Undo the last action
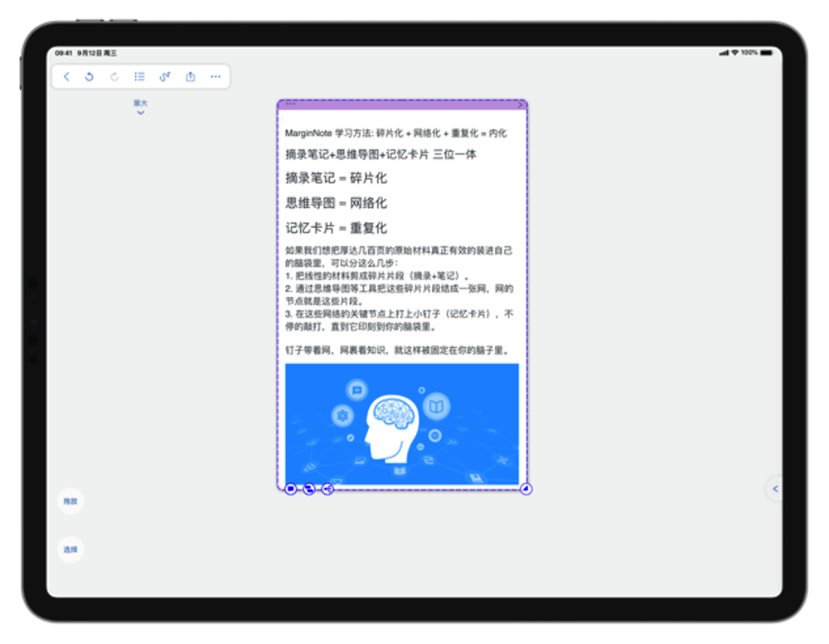 90,76
